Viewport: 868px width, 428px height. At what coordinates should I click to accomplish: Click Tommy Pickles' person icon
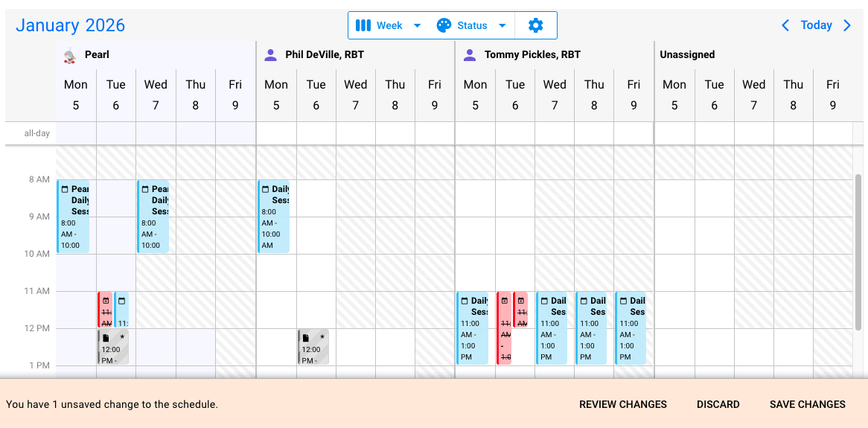point(470,55)
